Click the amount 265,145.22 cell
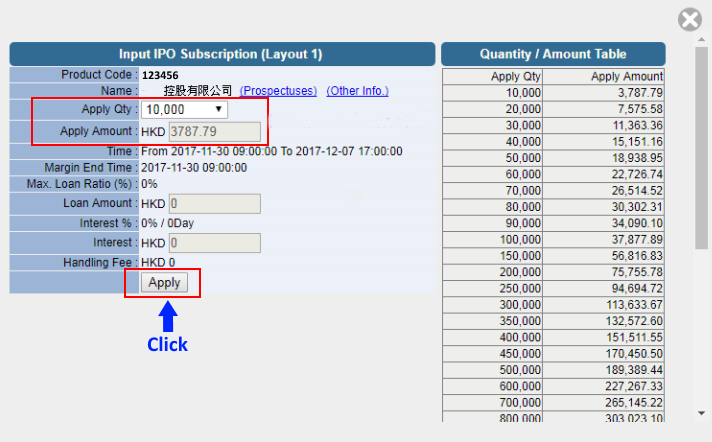 (x=603, y=403)
